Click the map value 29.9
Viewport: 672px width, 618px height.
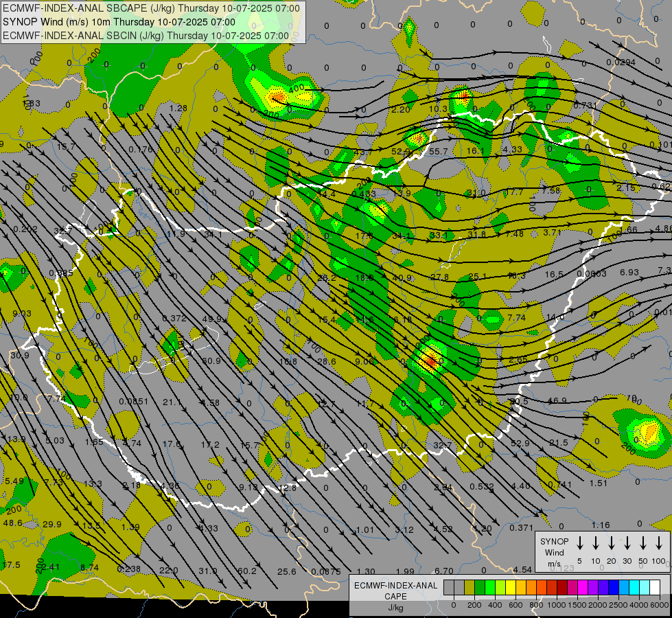52,524
